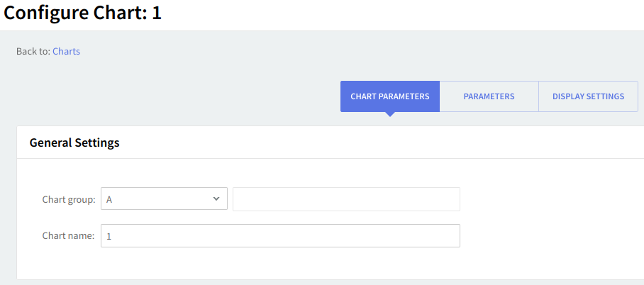This screenshot has width=644, height=285.
Task: Click the chevron arrow in Chart group select
Action: tap(216, 199)
